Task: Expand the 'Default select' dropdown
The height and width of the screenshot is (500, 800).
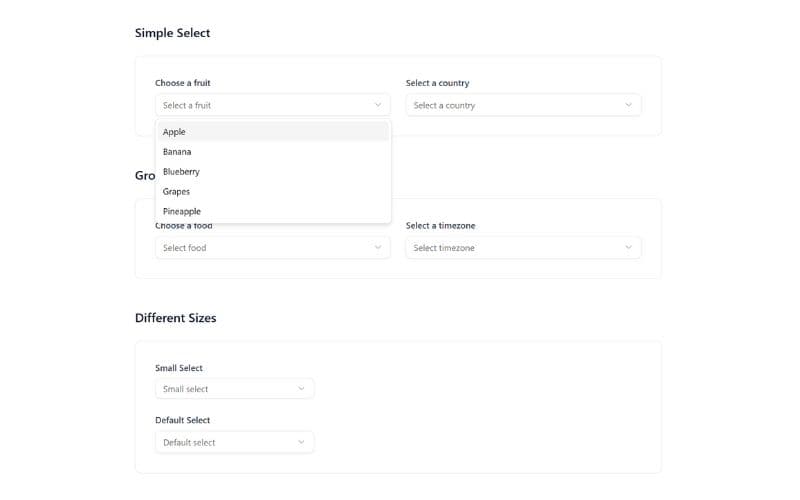Action: click(x=233, y=442)
